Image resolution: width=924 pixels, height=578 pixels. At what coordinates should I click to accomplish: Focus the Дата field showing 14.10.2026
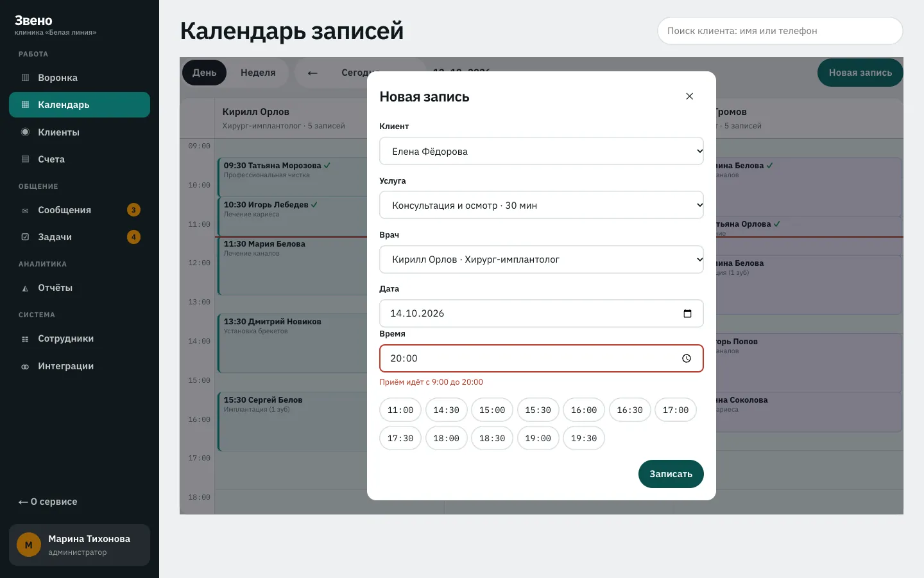coord(542,313)
